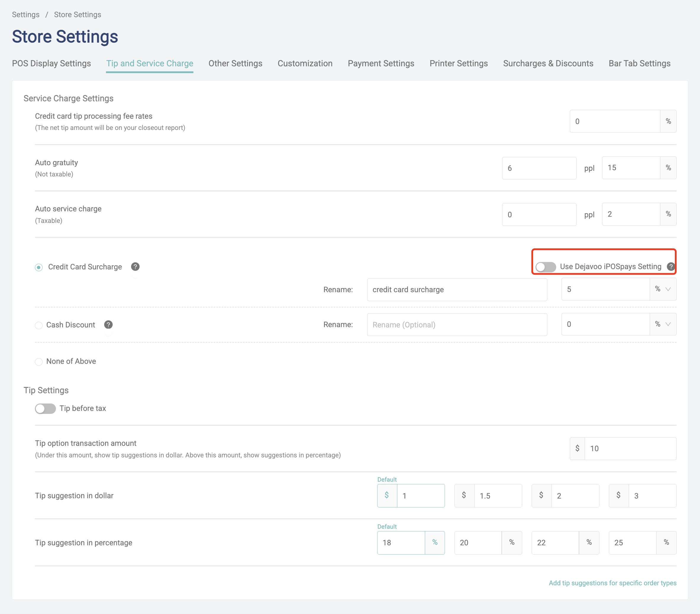This screenshot has height=614, width=700.
Task: Click help icon next to Credit Card Surcharge
Action: point(135,266)
